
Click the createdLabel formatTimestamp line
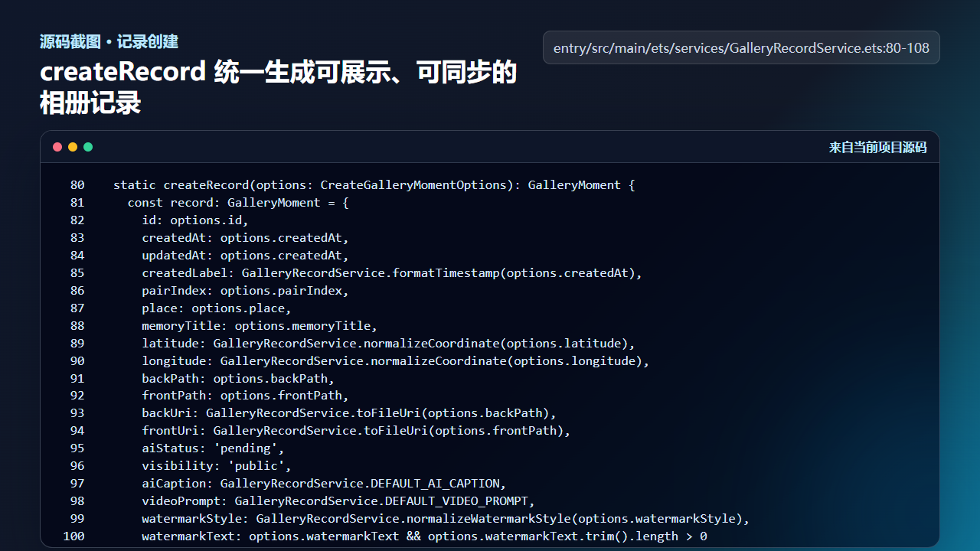(392, 273)
